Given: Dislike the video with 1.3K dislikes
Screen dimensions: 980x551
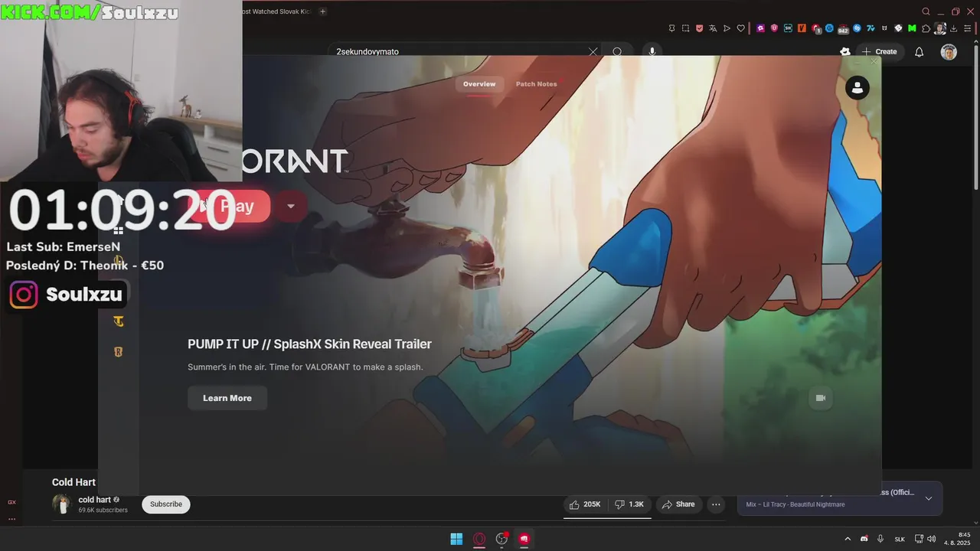Looking at the screenshot, I should (629, 504).
